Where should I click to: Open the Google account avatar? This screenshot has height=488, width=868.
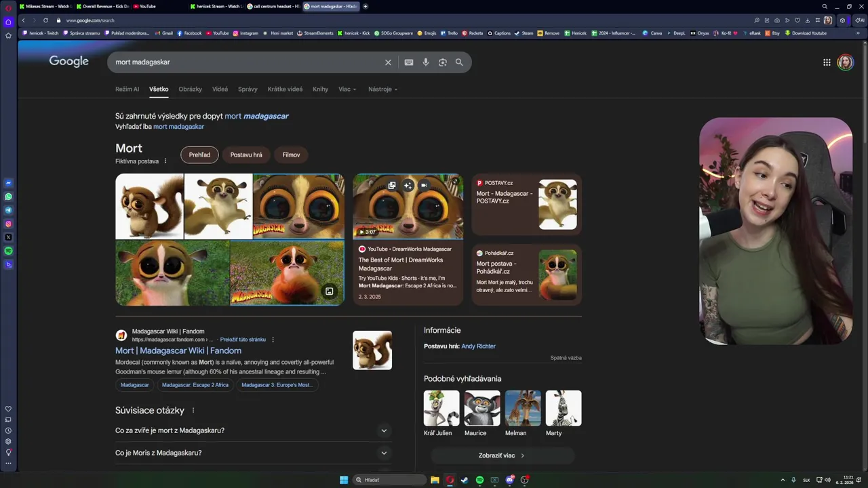click(845, 62)
